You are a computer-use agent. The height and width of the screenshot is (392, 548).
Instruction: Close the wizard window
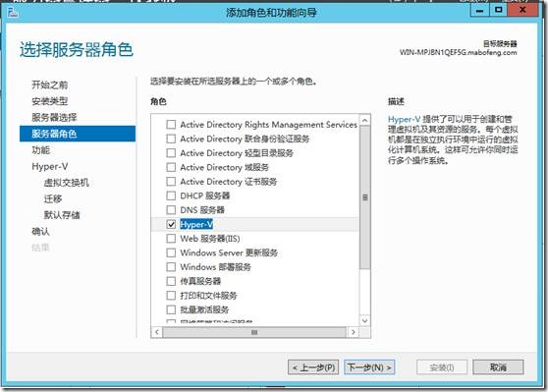point(522,11)
